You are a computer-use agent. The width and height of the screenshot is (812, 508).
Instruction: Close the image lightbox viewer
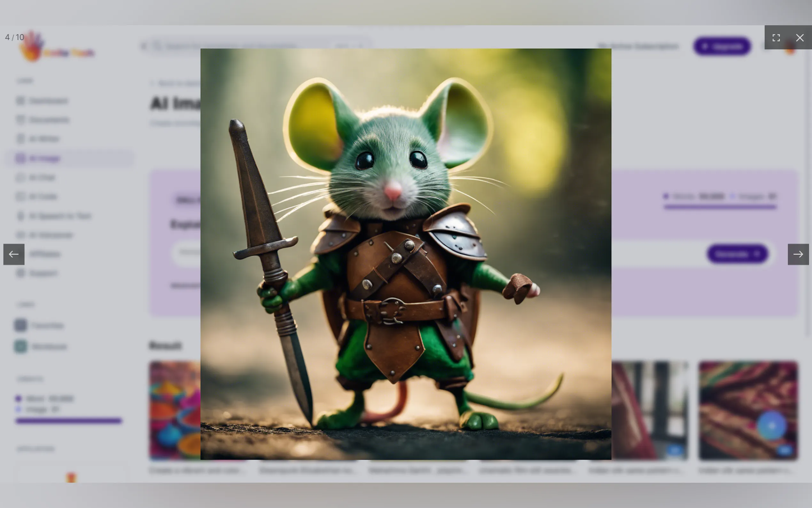click(800, 38)
